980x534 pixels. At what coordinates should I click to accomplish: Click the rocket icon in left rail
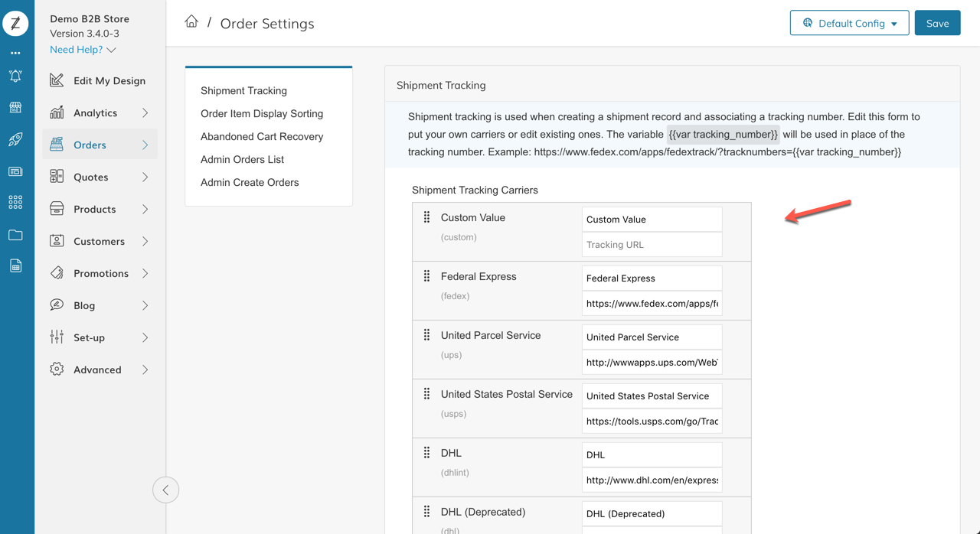click(15, 139)
